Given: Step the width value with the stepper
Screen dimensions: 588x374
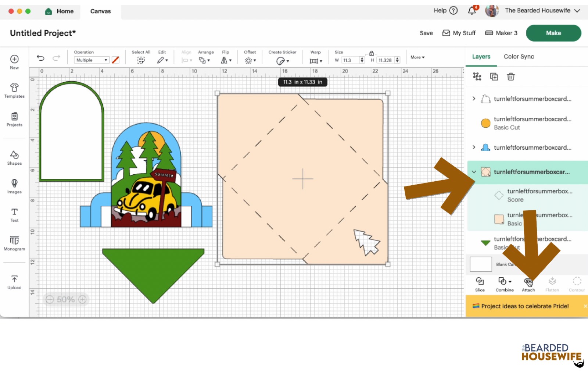Looking at the screenshot, I should point(362,60).
